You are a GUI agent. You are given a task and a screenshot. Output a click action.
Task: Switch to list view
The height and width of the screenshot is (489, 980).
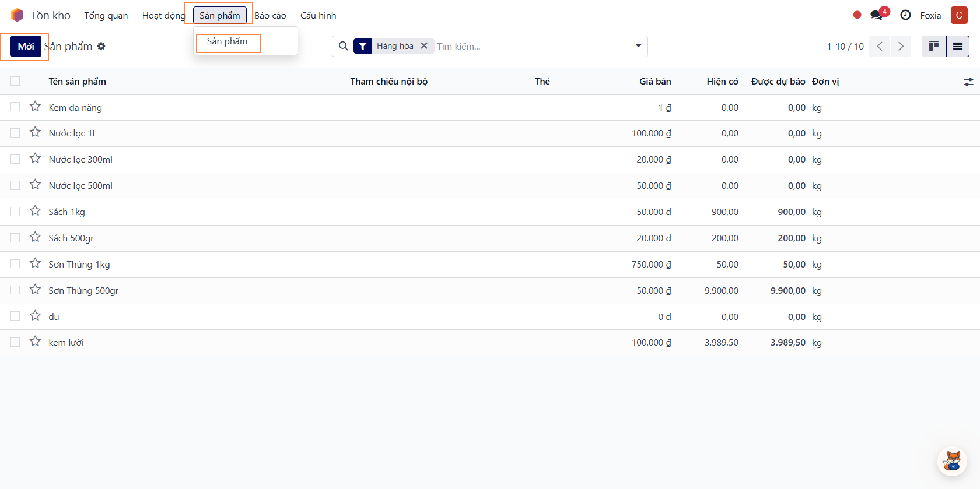click(x=958, y=46)
